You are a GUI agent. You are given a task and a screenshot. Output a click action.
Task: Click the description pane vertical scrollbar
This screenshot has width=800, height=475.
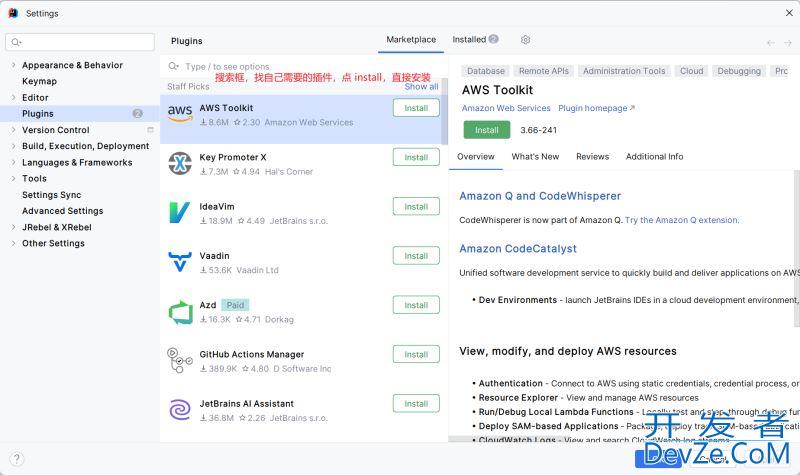[x=796, y=248]
